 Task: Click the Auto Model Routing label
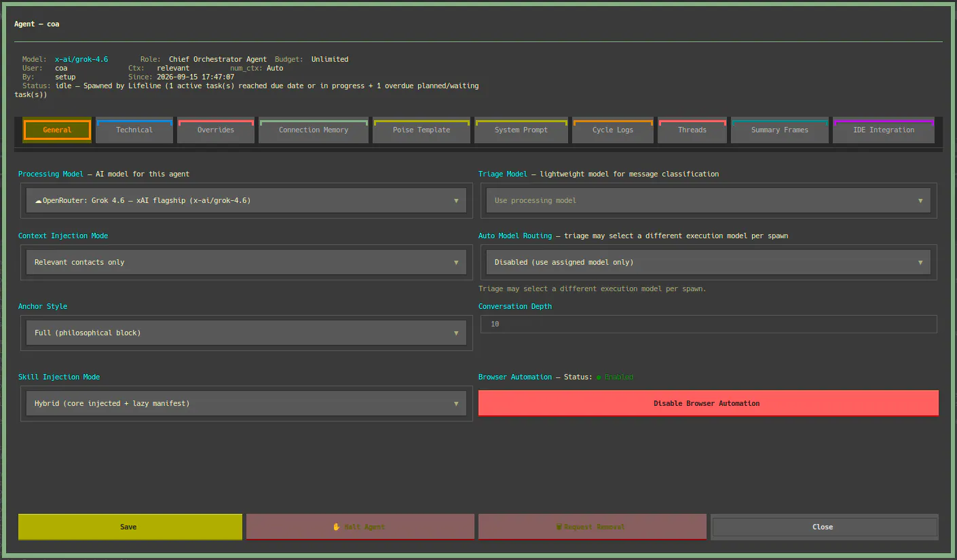[x=515, y=236]
